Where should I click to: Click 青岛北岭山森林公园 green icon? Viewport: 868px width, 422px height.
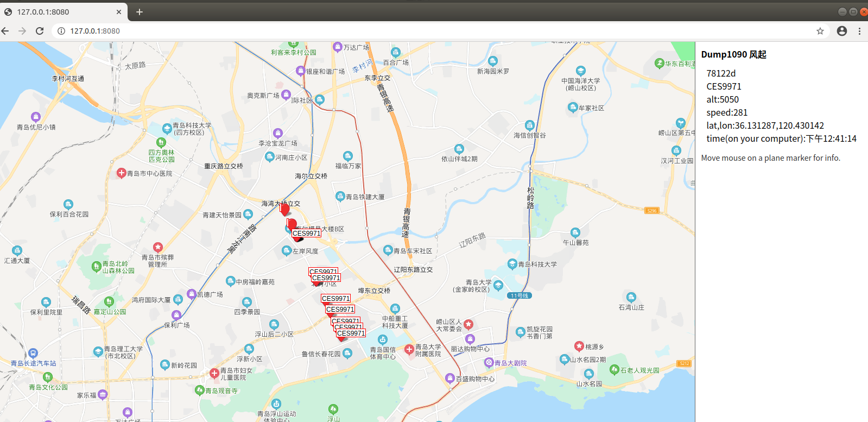[x=97, y=266]
